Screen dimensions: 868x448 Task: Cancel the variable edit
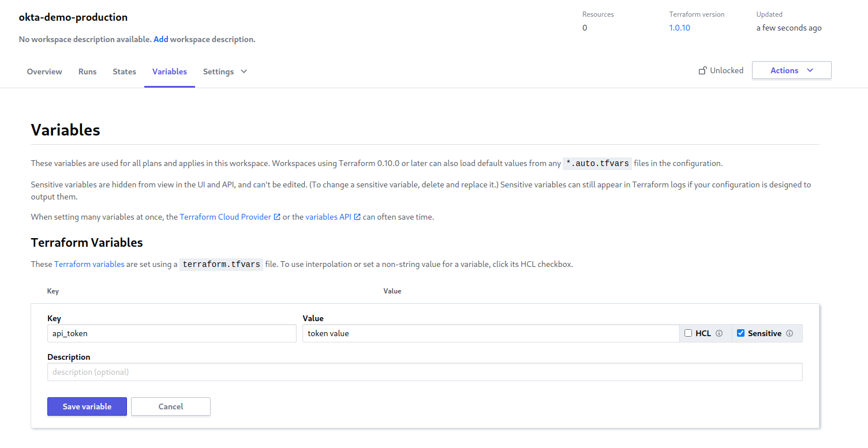click(171, 406)
